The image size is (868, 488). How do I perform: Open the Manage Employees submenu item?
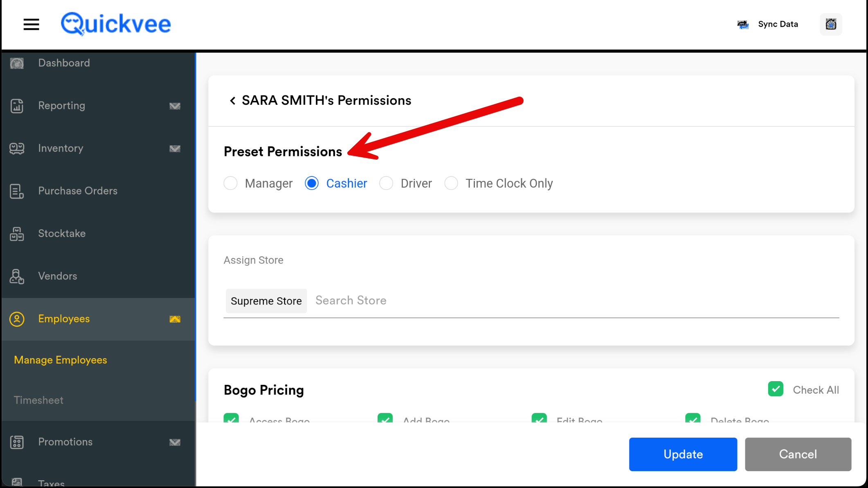pos(61,360)
